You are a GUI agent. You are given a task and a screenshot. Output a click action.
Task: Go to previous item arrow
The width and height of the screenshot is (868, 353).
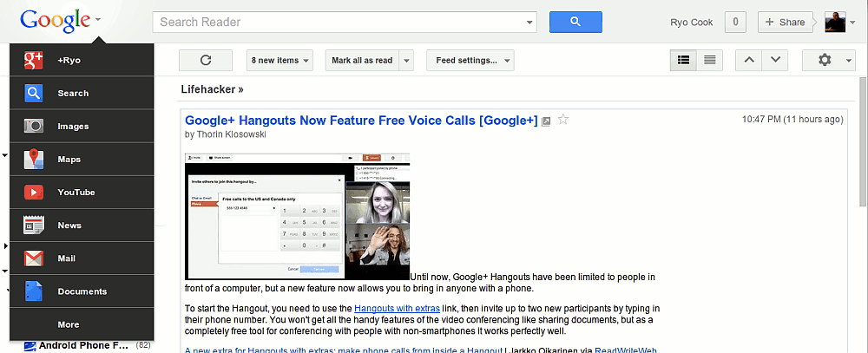pos(748,61)
